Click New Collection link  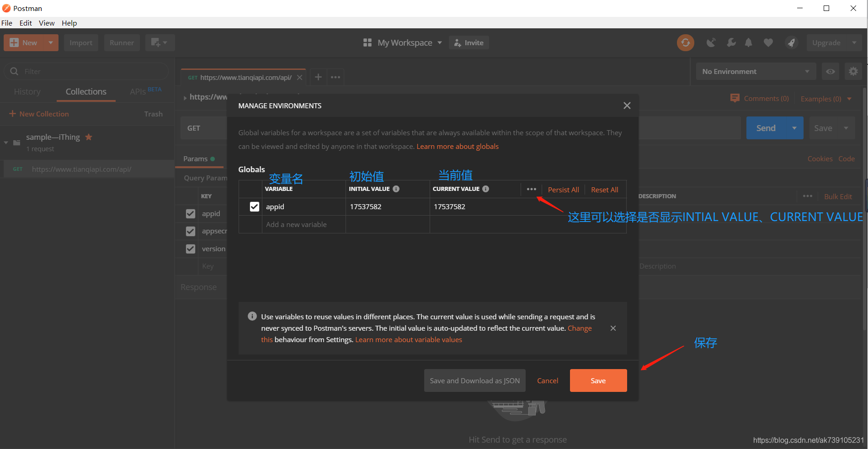click(x=39, y=114)
